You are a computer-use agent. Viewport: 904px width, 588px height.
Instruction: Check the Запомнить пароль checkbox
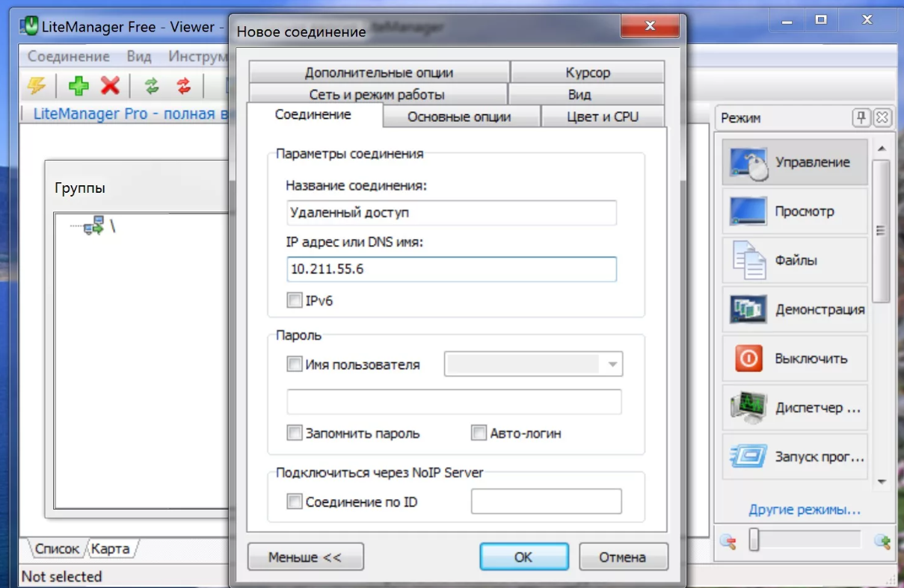[295, 433]
